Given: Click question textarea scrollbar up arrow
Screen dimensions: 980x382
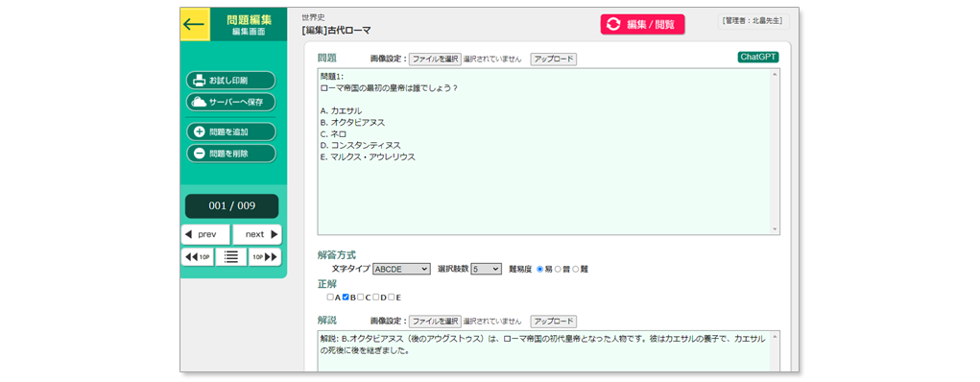Looking at the screenshot, I should [775, 74].
